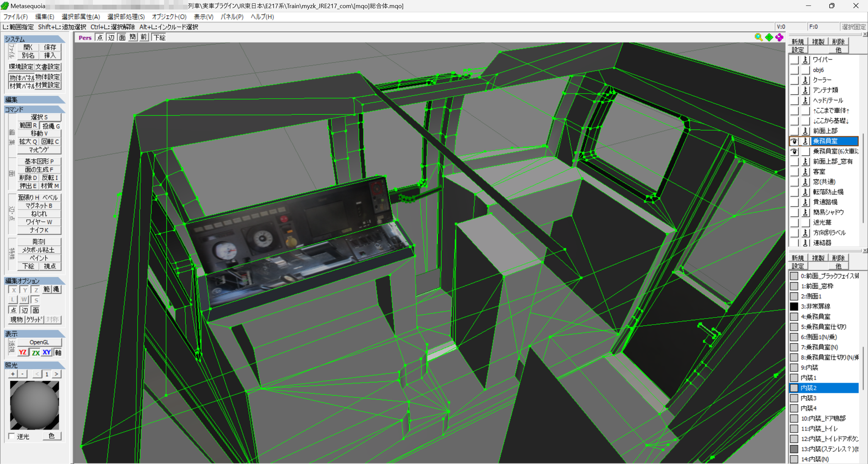Viewport: 868px width, 464px height.
Task: Click the magenta rotate view icon
Action: pyautogui.click(x=779, y=37)
